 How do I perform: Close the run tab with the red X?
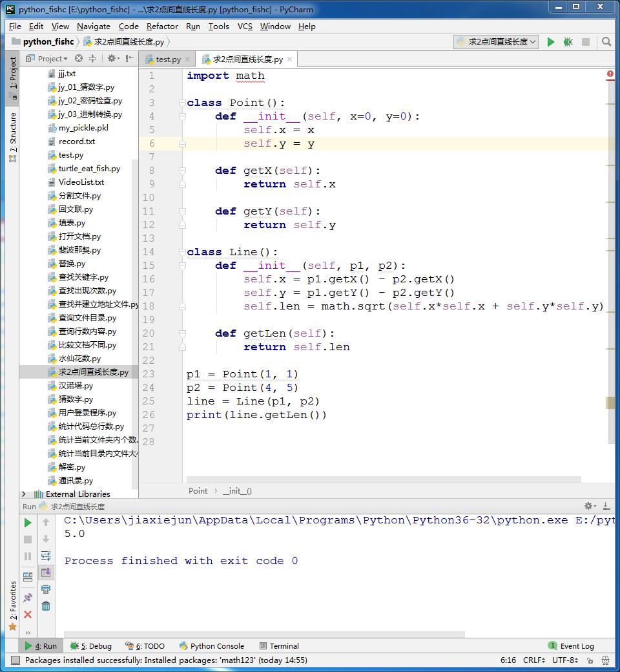pos(28,614)
